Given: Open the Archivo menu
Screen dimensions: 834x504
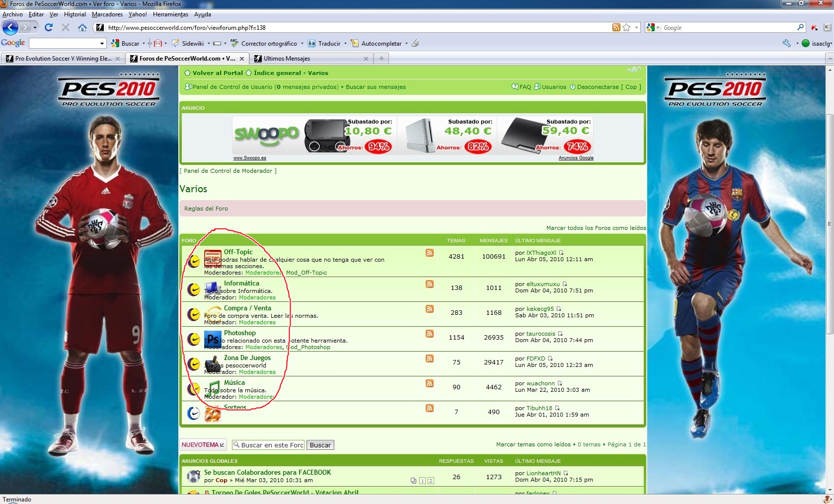Looking at the screenshot, I should pyautogui.click(x=12, y=14).
